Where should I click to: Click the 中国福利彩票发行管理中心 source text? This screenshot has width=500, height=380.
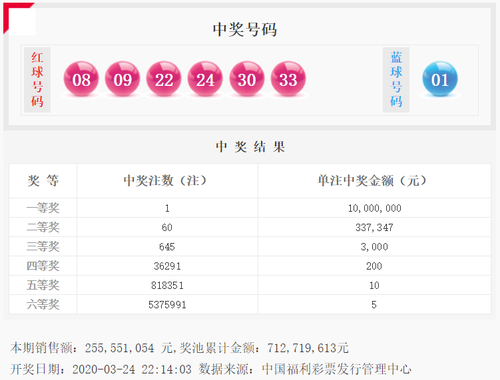coord(336,369)
